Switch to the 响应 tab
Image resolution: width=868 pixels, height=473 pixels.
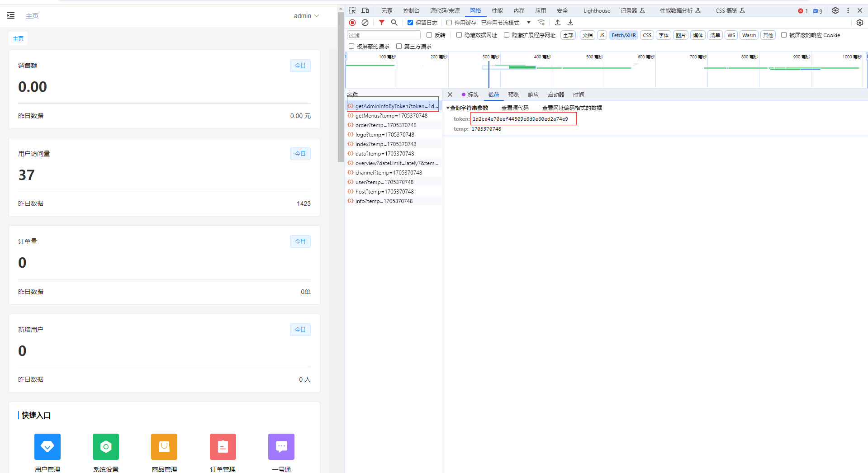(x=533, y=95)
